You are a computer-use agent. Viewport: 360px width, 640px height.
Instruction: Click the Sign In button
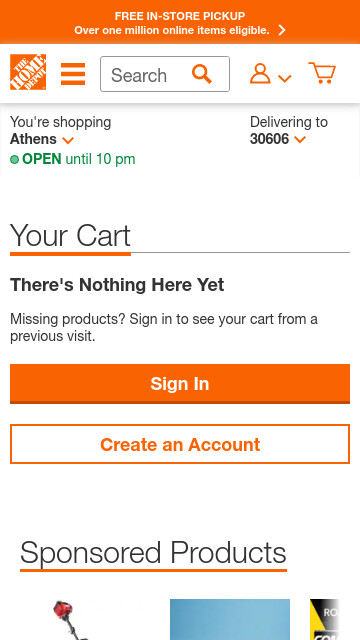point(180,384)
